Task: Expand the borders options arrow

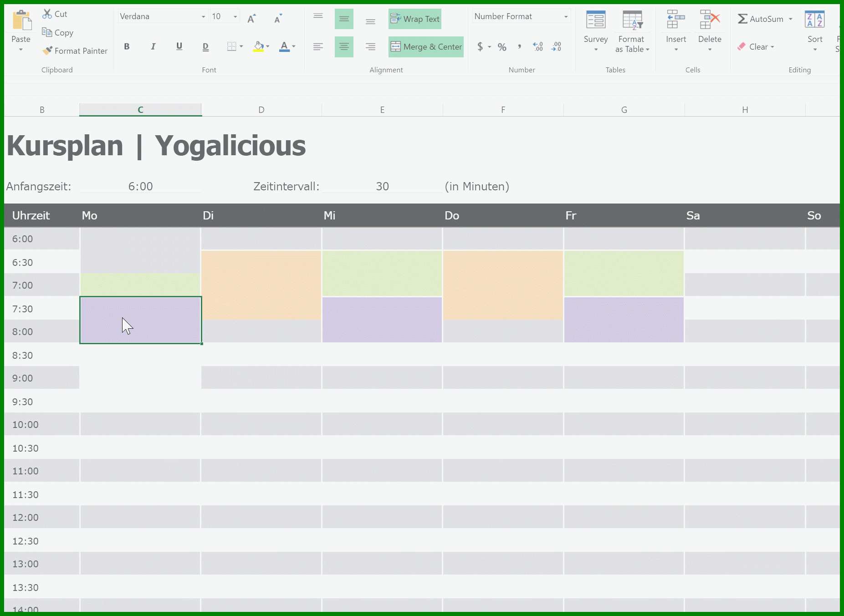Action: point(241,46)
